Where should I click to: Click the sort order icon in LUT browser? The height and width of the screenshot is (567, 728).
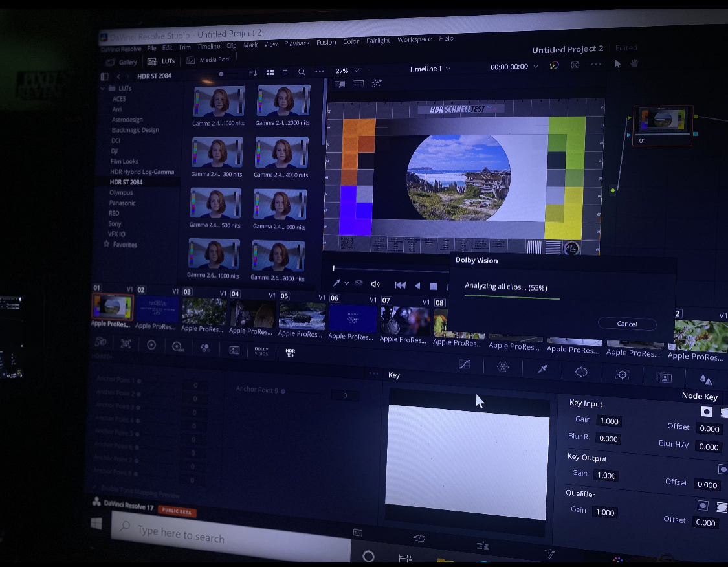pos(253,72)
